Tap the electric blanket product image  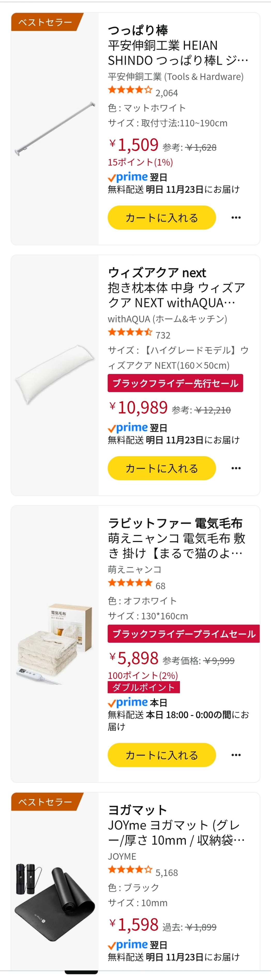[x=55, y=643]
